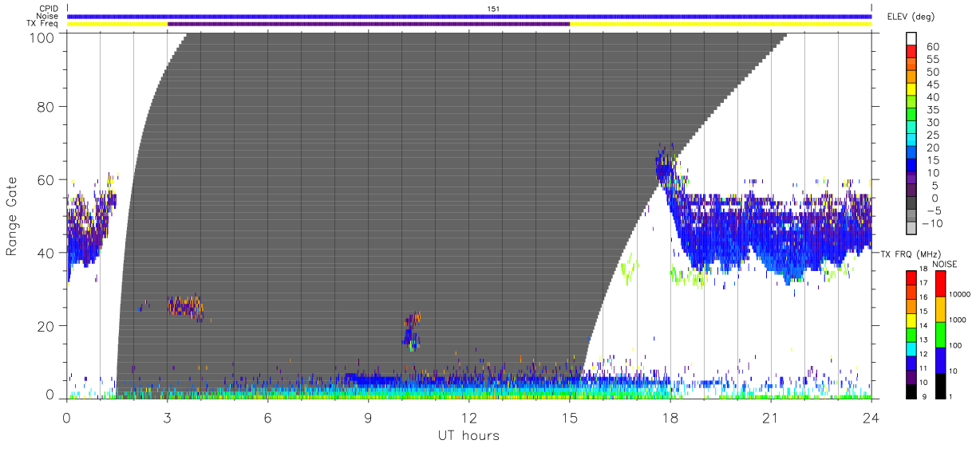
Task: Click the orange-purple scatter patch near gate 25
Action: pos(186,307)
